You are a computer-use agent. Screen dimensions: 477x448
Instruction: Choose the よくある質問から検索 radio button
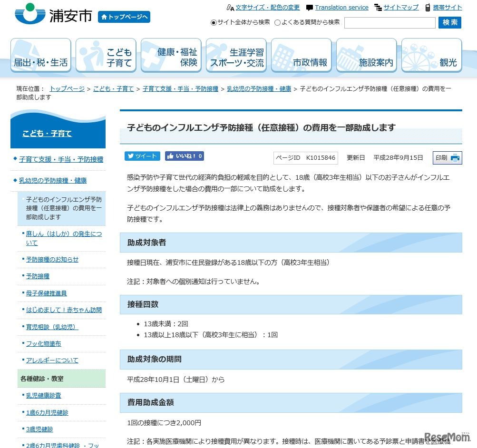[x=277, y=22]
